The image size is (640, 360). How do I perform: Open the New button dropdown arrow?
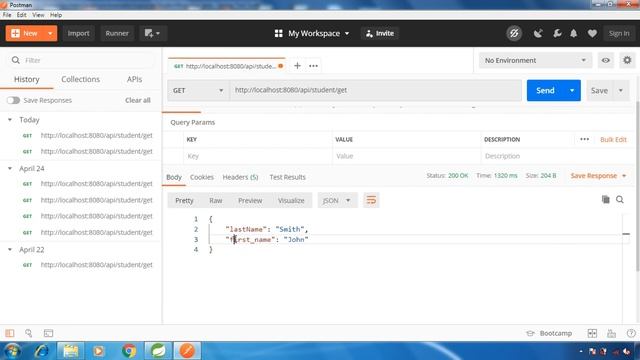50,33
